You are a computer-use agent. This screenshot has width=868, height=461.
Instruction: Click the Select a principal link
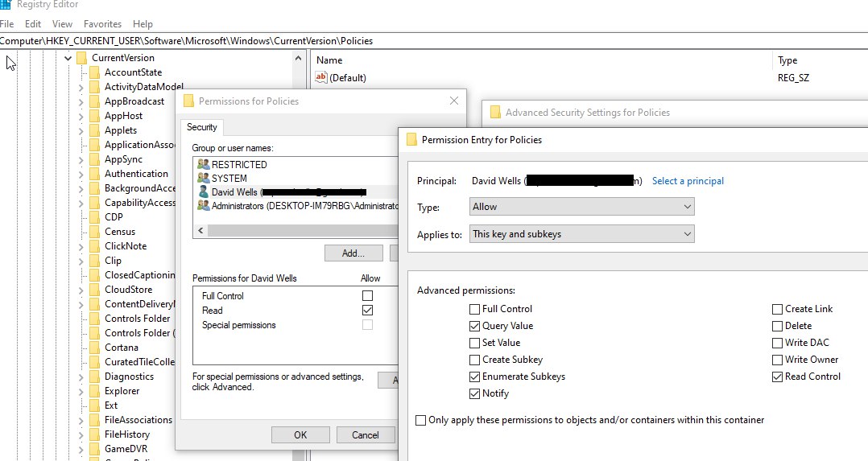(x=688, y=181)
